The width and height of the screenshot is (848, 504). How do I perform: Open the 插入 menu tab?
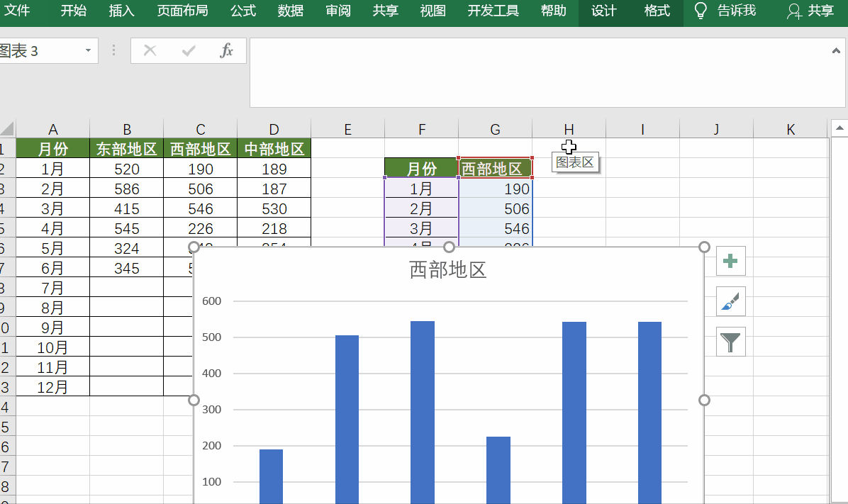point(121,11)
